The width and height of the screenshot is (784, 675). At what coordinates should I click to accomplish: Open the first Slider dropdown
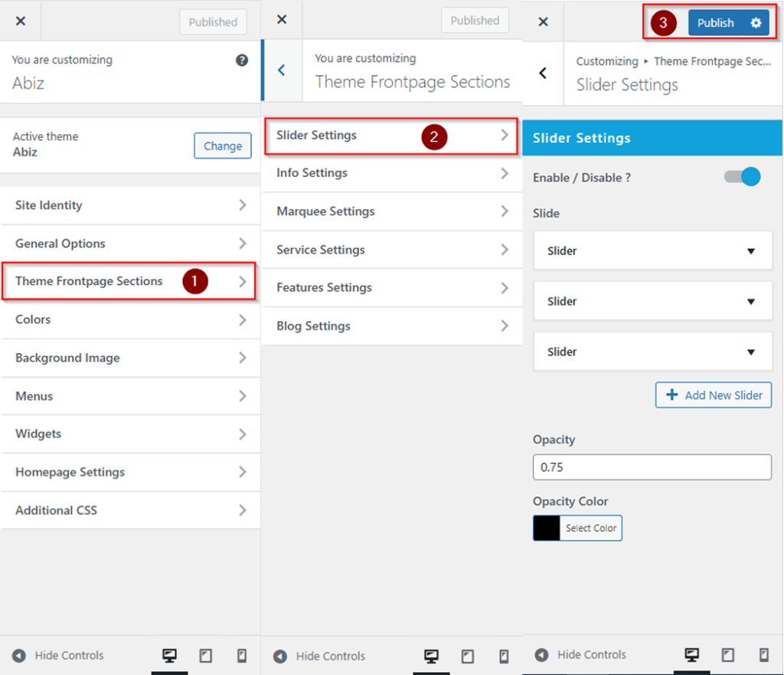(652, 251)
